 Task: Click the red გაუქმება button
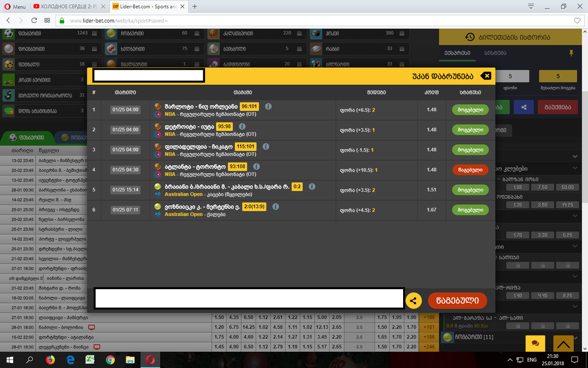558,107
